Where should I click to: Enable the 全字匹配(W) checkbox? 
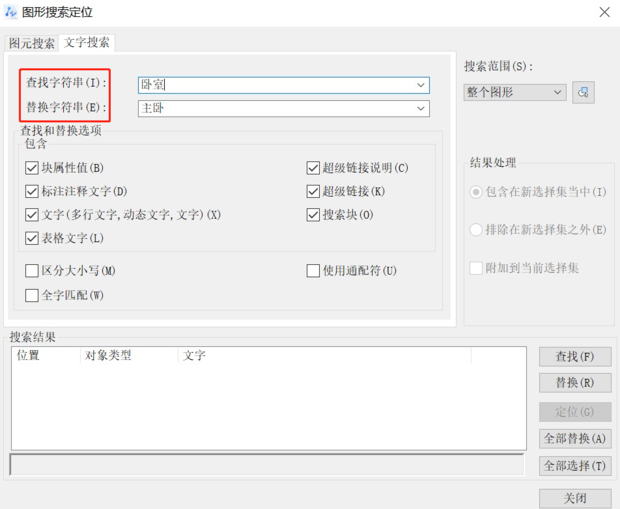point(32,295)
